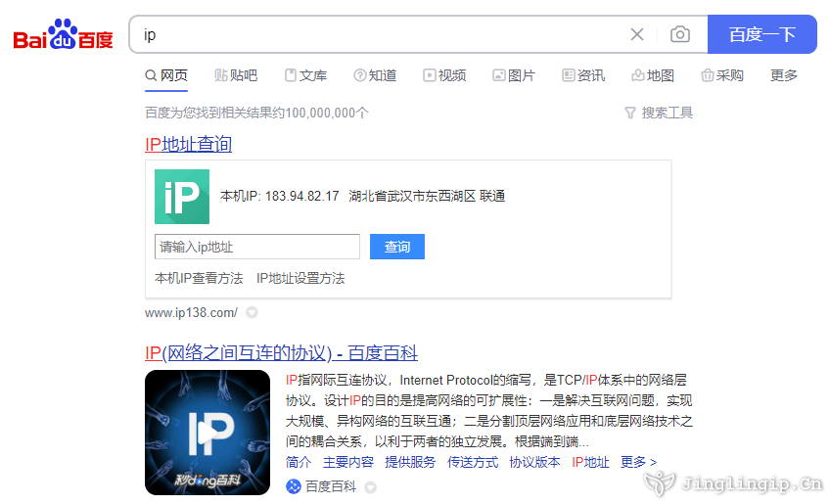Screen dimensions: 830x504
Task: Open the 视频 tab
Action: [x=444, y=75]
